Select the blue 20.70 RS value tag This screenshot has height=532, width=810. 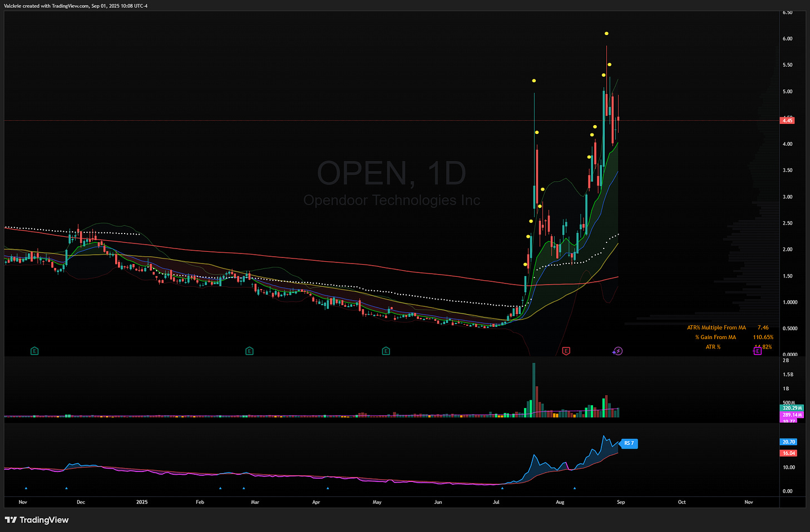(789, 442)
